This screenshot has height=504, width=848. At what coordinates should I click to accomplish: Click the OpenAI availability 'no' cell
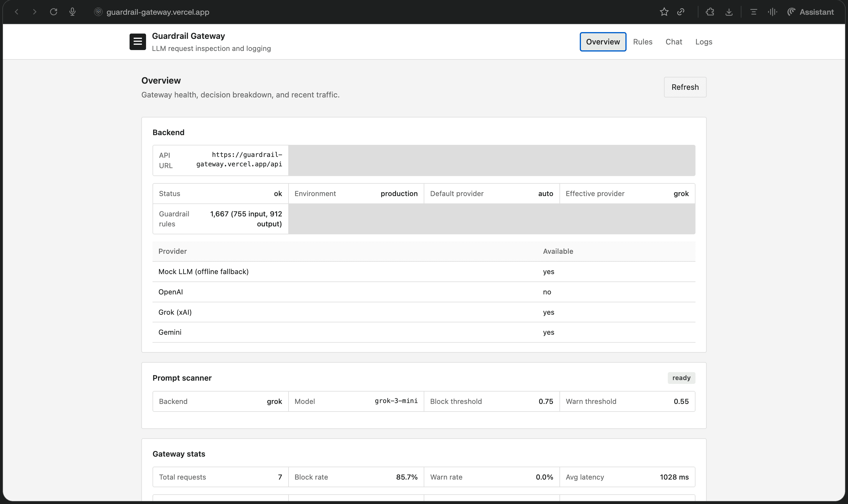(547, 292)
